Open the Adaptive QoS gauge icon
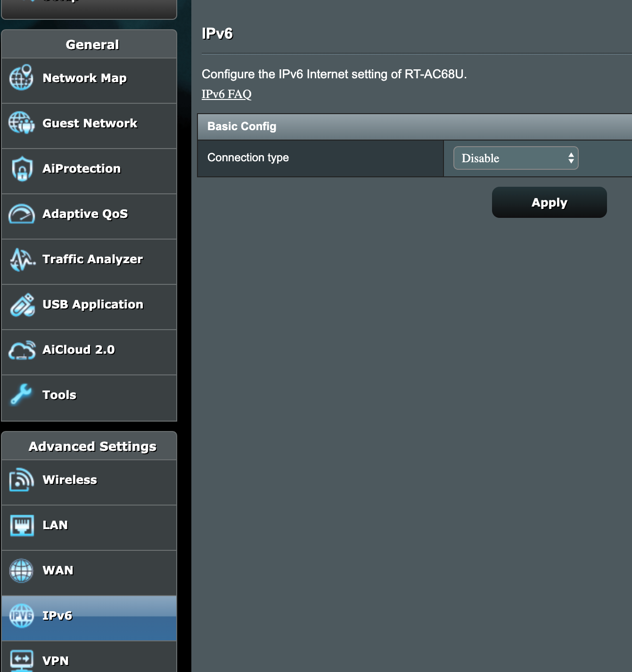The width and height of the screenshot is (632, 672). [21, 214]
